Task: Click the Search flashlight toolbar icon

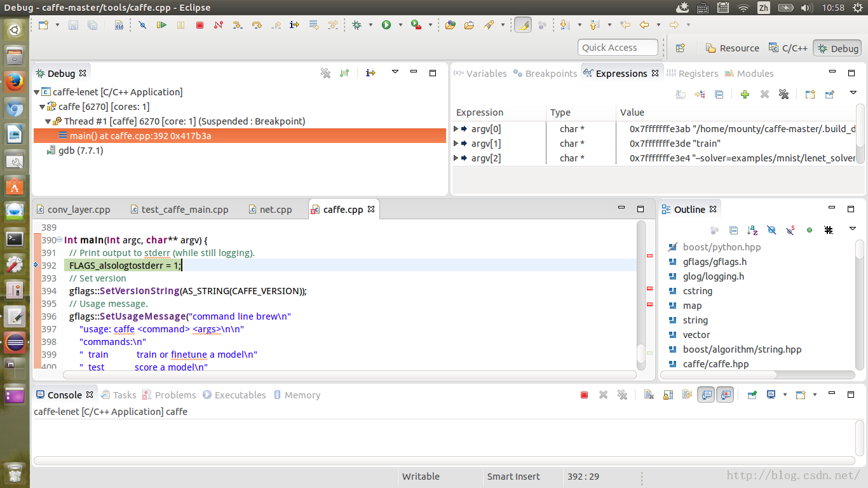Action: click(x=488, y=25)
